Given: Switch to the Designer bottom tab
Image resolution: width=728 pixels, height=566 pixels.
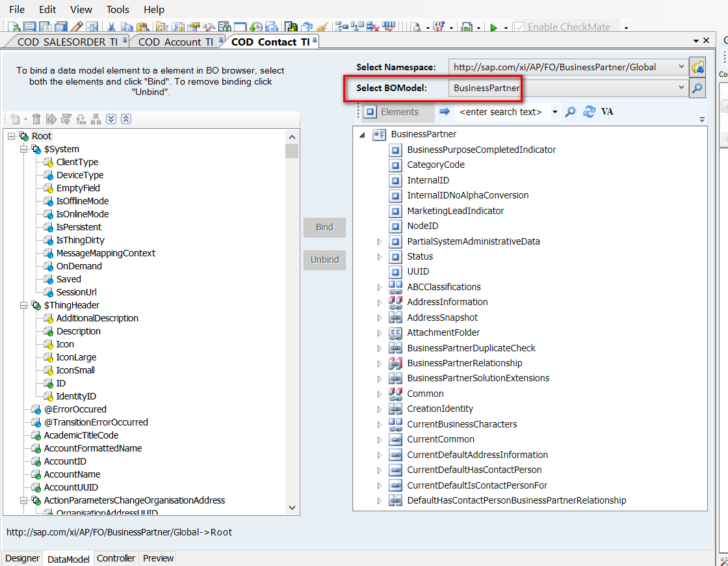Looking at the screenshot, I should point(22,558).
